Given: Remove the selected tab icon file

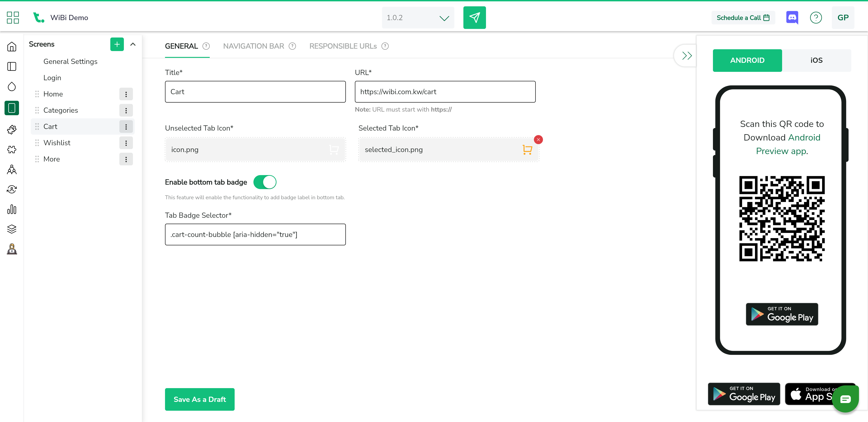Looking at the screenshot, I should 538,139.
